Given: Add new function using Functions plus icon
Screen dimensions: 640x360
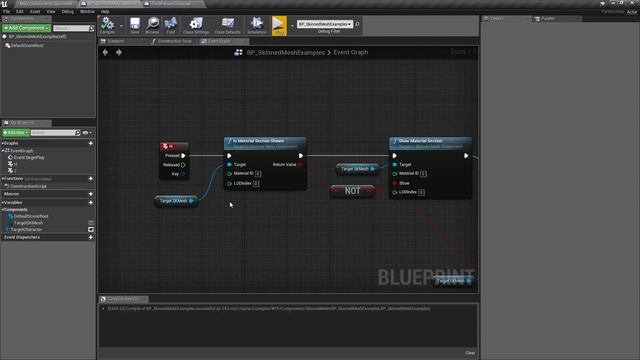Looking at the screenshot, I should pos(91,179).
